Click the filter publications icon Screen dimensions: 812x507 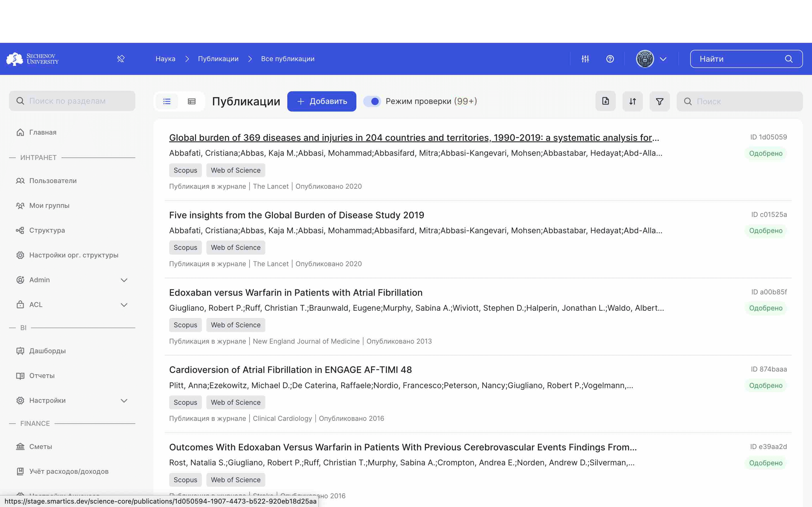(659, 101)
